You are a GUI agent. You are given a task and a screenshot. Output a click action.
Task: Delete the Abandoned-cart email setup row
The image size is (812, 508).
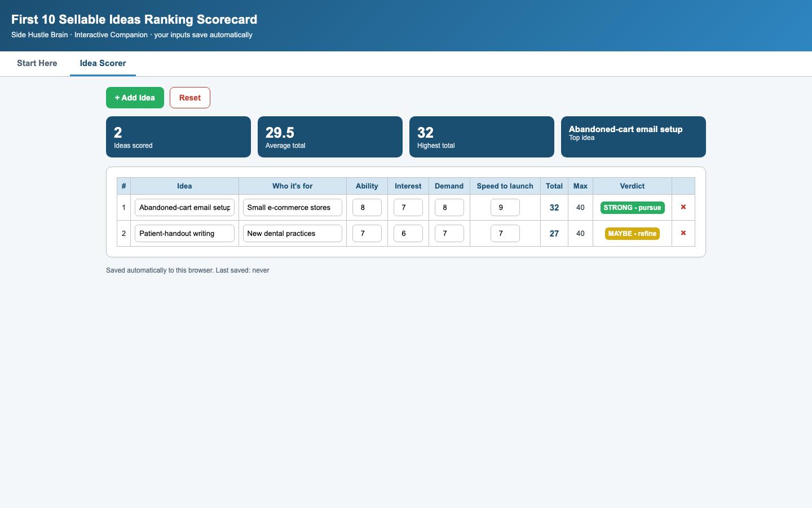tap(683, 207)
